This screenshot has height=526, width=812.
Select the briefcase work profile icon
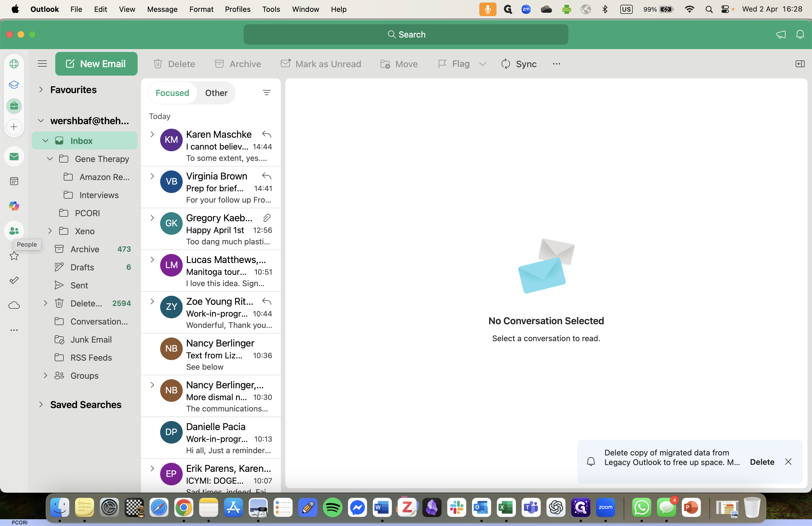(x=14, y=106)
